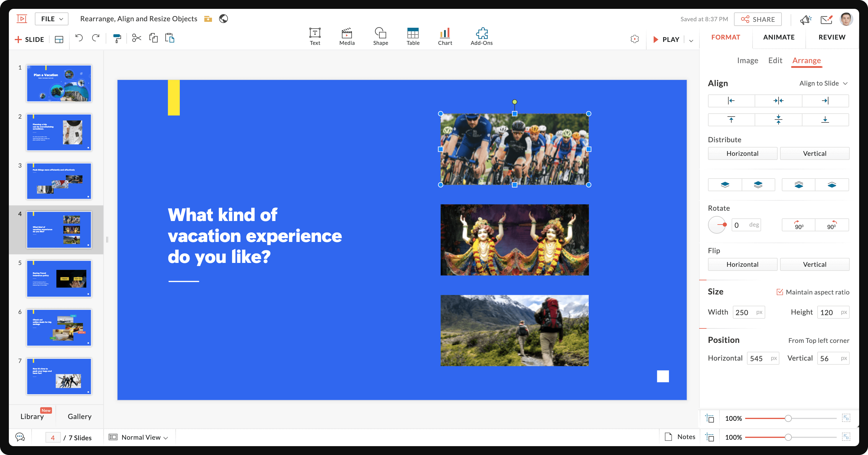
Task: Open the Notes panel
Action: point(680,437)
